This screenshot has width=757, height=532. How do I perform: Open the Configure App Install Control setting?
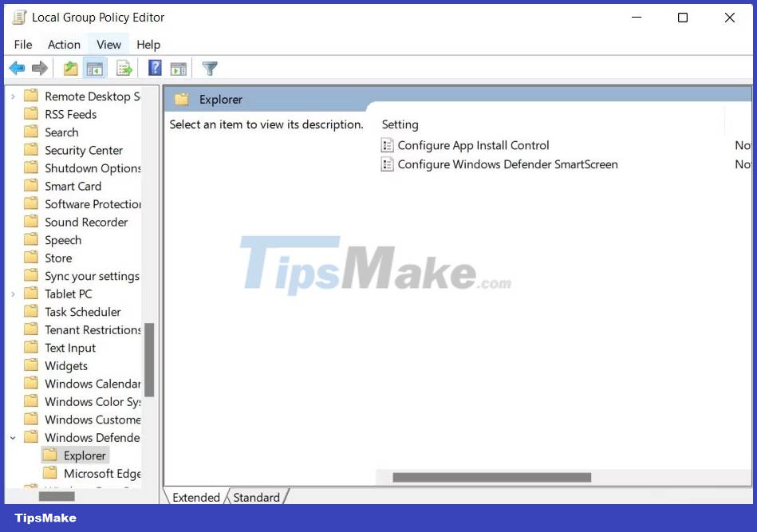click(474, 145)
